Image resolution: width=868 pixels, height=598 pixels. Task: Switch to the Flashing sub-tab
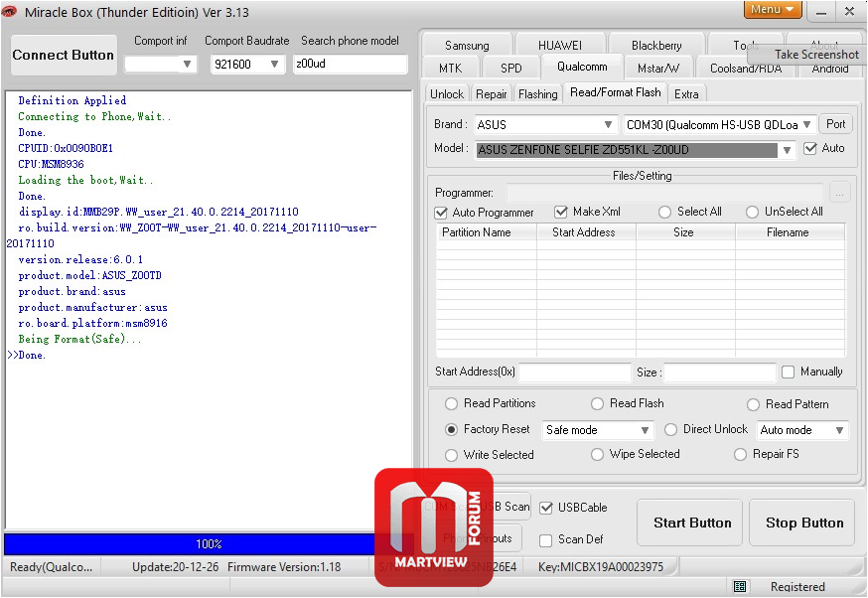tap(537, 94)
